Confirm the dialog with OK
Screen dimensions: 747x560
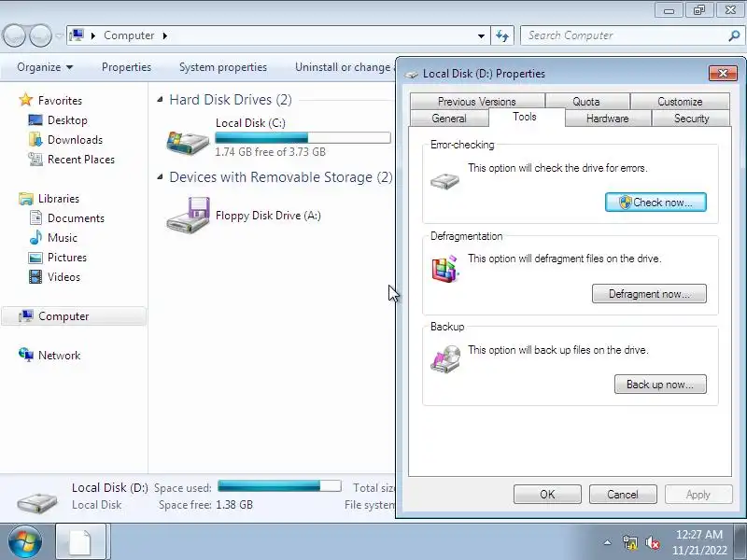[547, 495]
